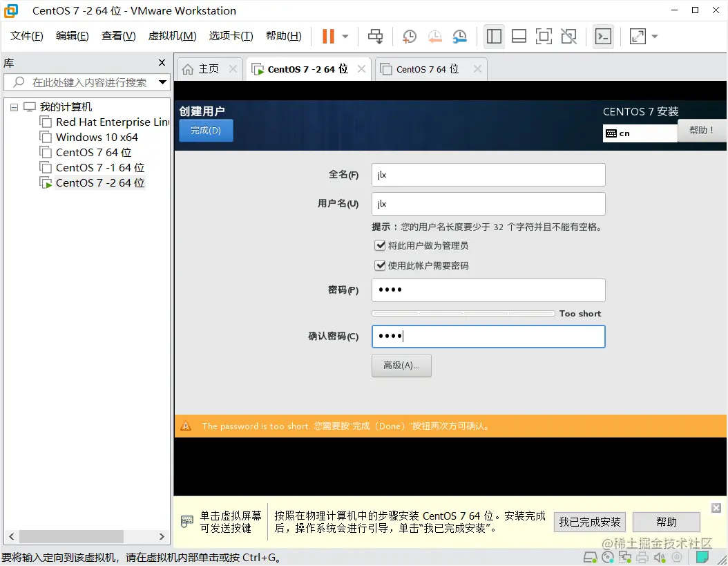Close the CentOS 7 64 位 tab

click(477, 69)
